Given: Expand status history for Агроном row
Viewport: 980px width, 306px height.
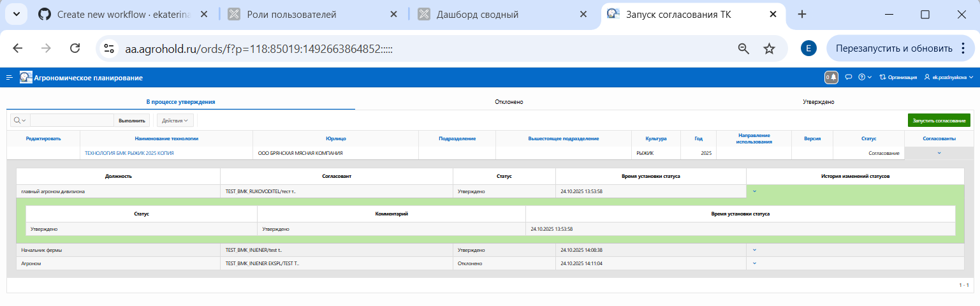Looking at the screenshot, I should point(754,263).
